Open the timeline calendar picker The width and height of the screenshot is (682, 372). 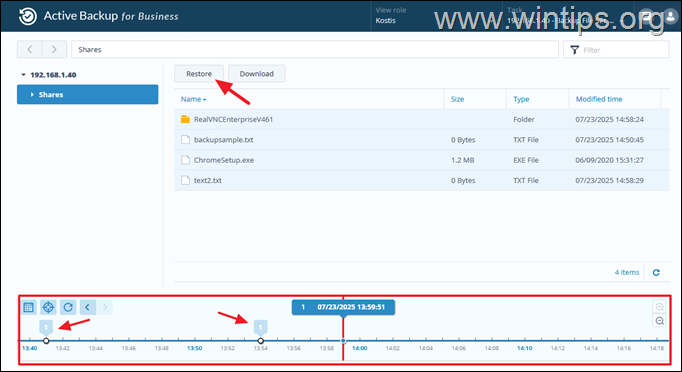[29, 307]
